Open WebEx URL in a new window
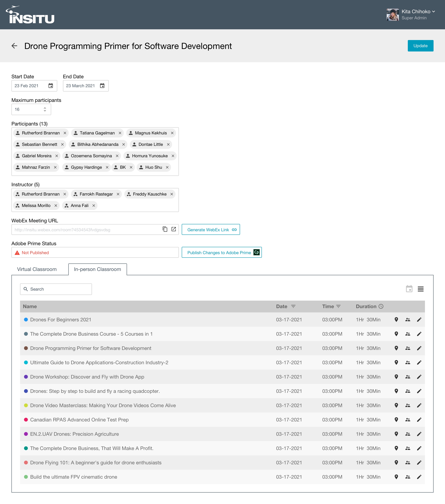The image size is (445, 504). [x=174, y=229]
